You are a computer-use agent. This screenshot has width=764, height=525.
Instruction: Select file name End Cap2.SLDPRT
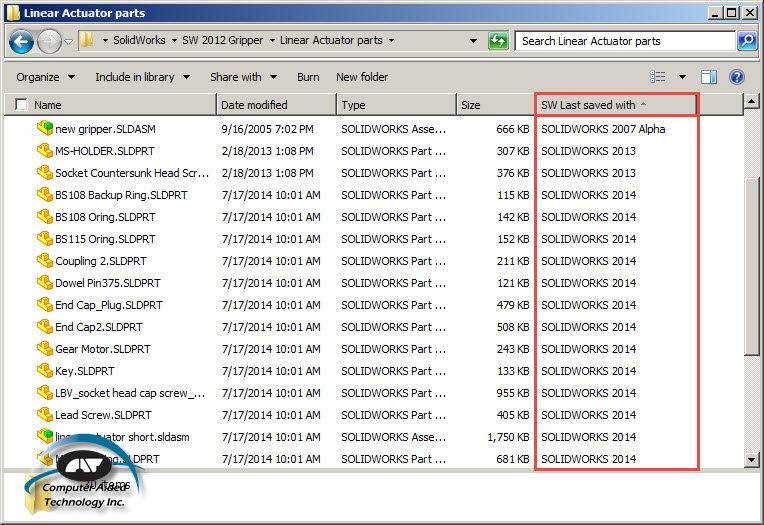(x=99, y=327)
